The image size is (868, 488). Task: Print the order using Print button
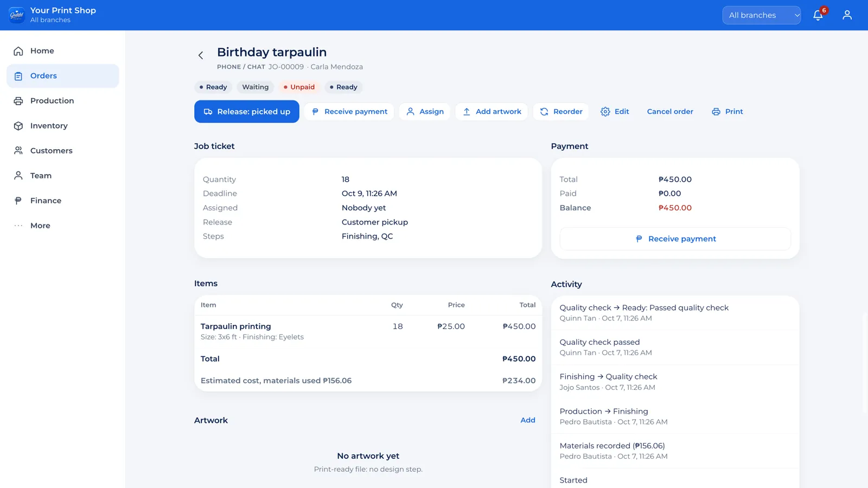point(727,112)
